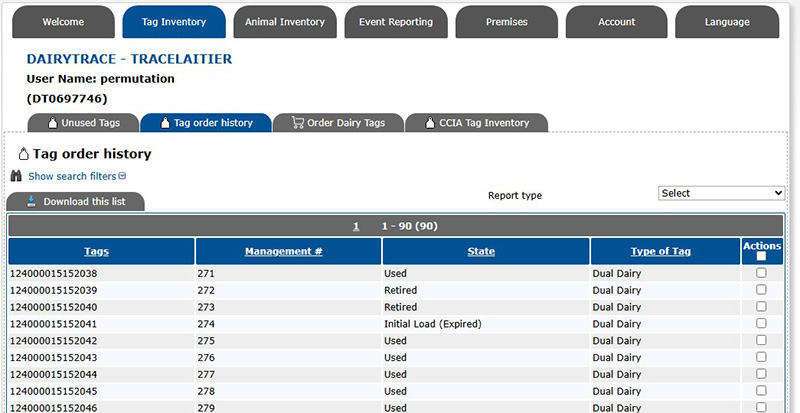Expand Show search filters arrow
Image resolution: width=800 pixels, height=413 pixels.
tap(122, 177)
